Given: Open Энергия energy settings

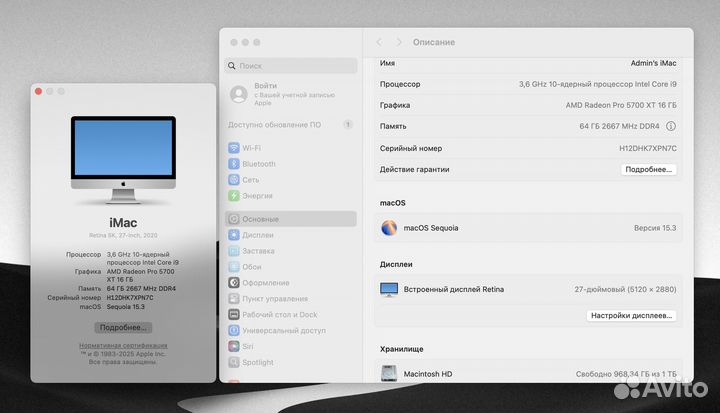Looking at the screenshot, I should point(291,196).
